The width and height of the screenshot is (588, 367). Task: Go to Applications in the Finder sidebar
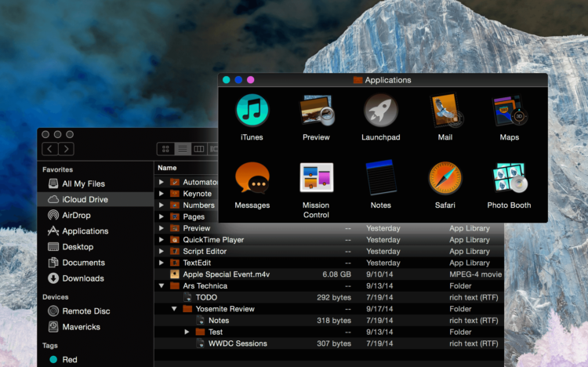pyautogui.click(x=95, y=231)
